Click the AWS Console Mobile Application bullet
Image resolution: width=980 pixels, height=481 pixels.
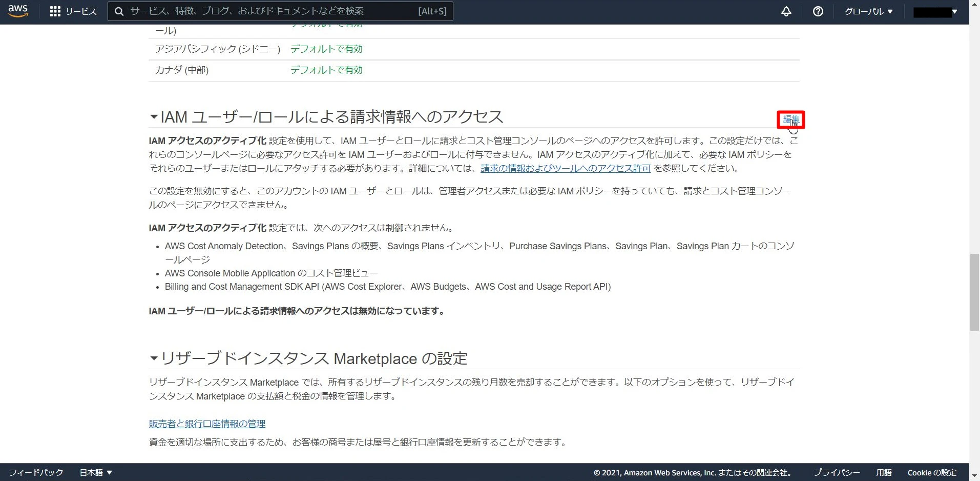tap(272, 273)
